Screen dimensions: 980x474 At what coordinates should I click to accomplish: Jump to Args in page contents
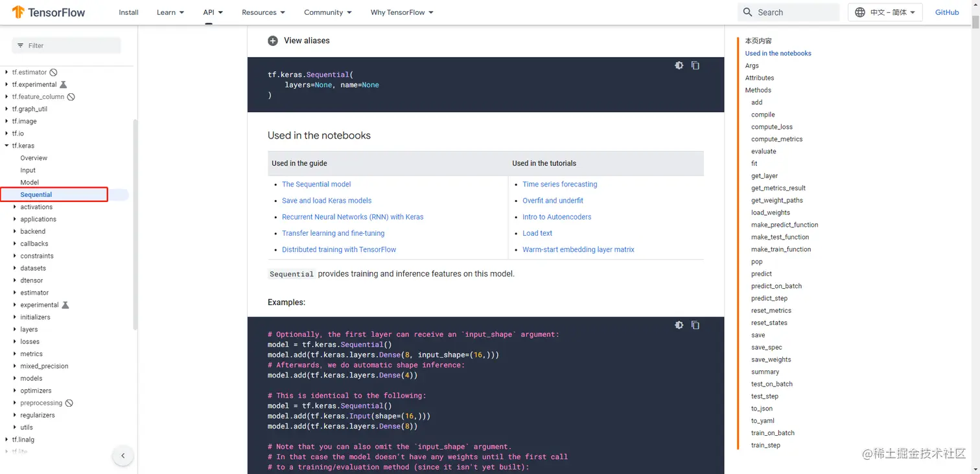pos(752,66)
